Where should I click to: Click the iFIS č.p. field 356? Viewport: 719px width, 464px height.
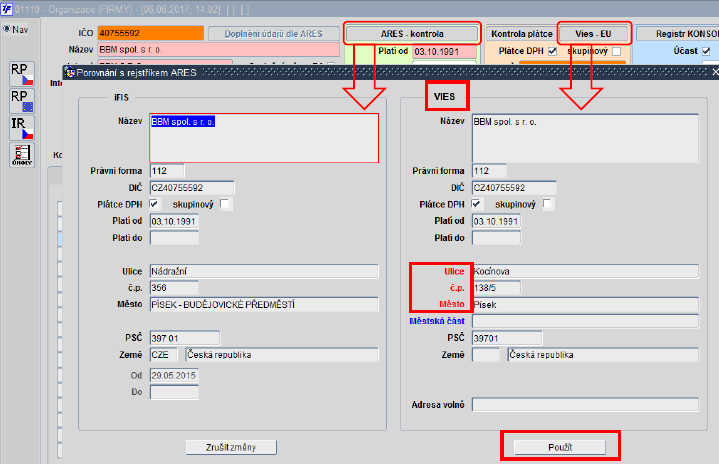point(174,287)
